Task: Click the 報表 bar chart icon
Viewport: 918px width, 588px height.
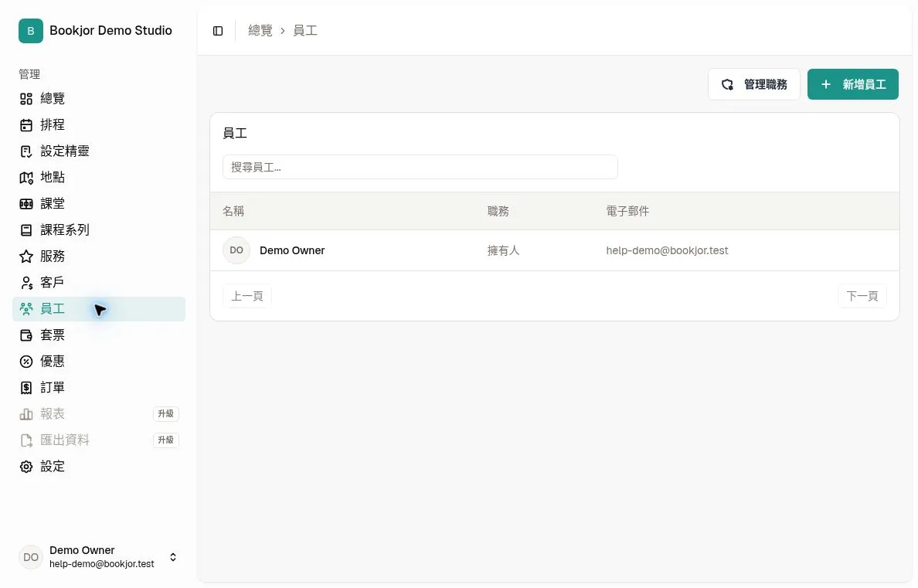Action: point(25,414)
